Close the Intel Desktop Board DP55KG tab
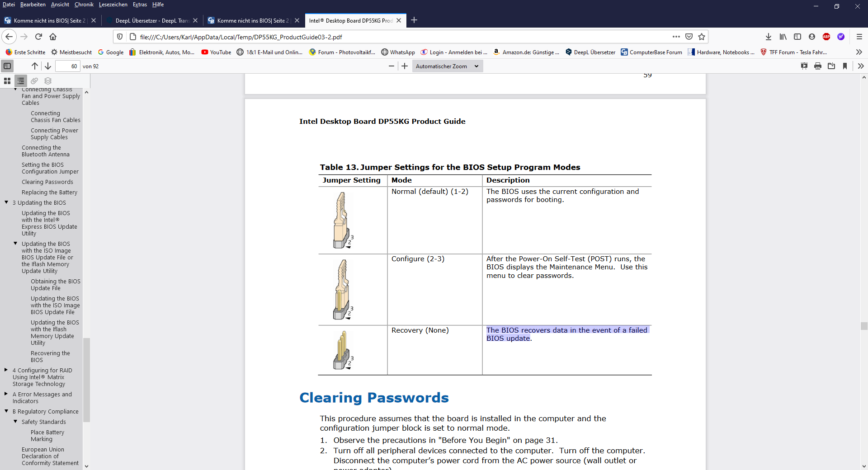The width and height of the screenshot is (868, 470). pos(399,20)
